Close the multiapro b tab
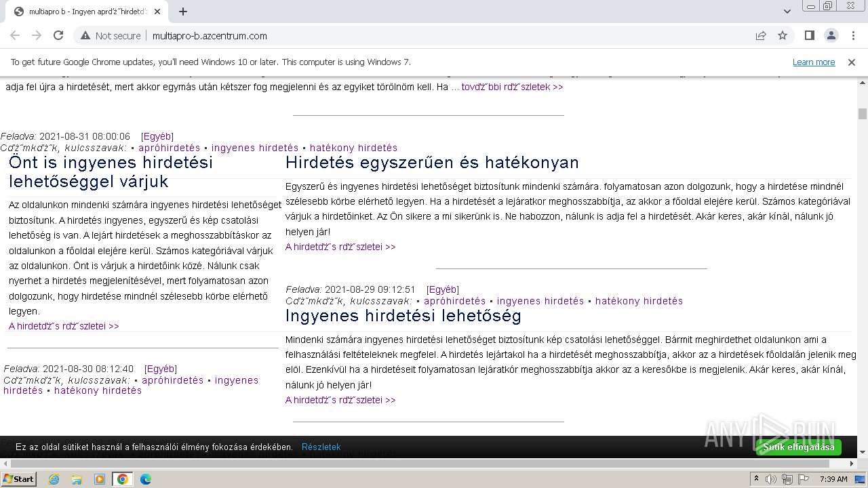Image resolution: width=868 pixels, height=488 pixels. point(157,12)
